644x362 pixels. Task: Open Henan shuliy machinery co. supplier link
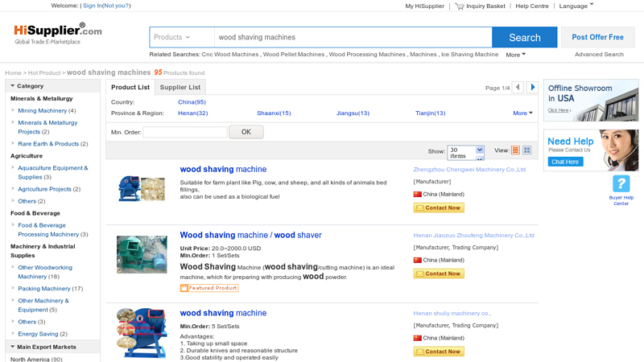452,314
